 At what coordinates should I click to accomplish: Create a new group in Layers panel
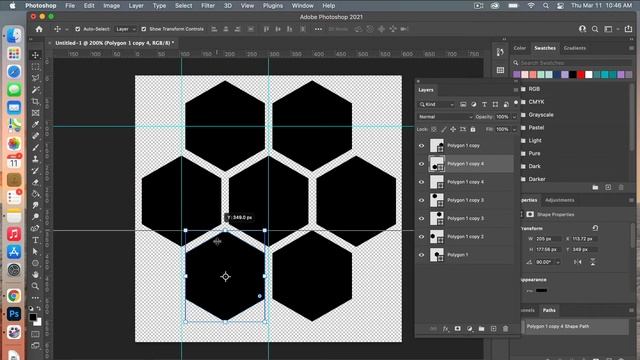[482, 329]
